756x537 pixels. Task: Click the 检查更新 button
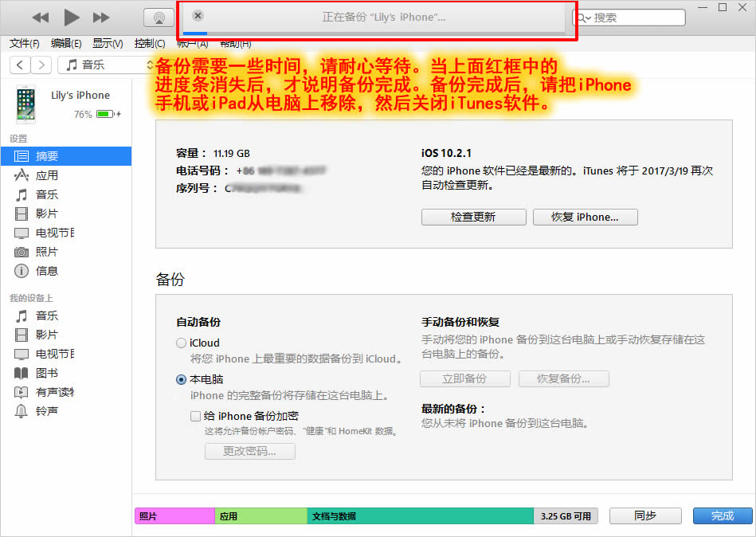point(473,216)
